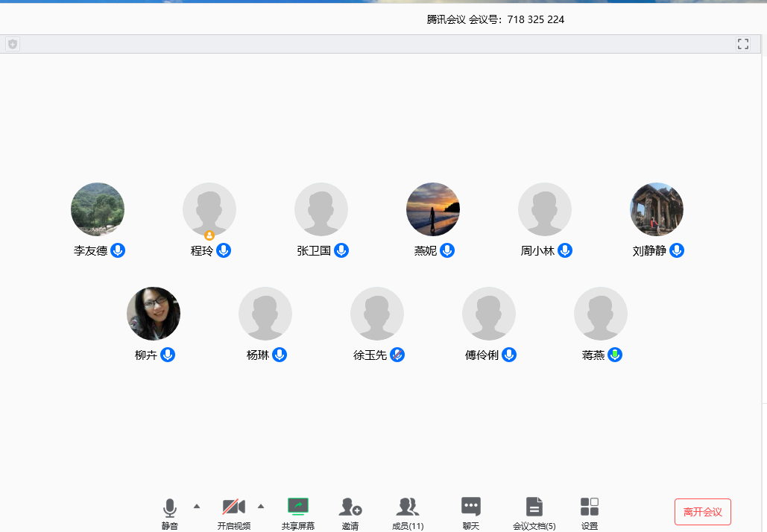This screenshot has width=767, height=532.
Task: Click the 离开会议 leave meeting button
Action: coord(702,512)
